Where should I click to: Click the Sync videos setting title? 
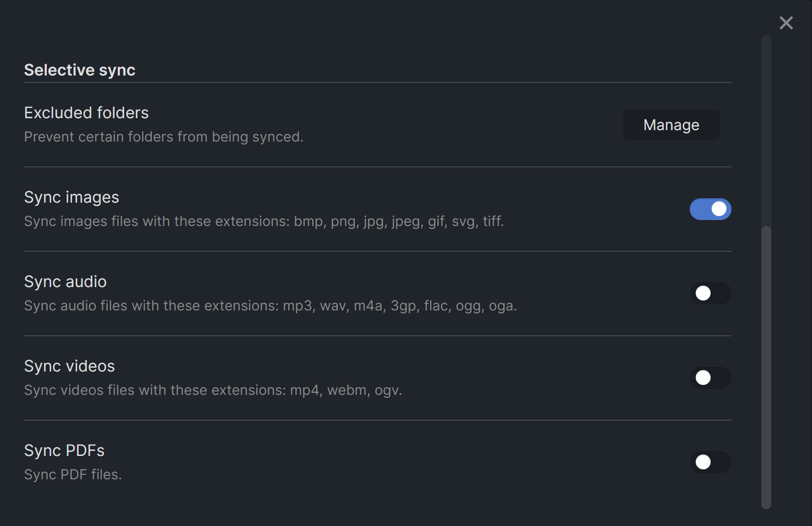click(69, 366)
